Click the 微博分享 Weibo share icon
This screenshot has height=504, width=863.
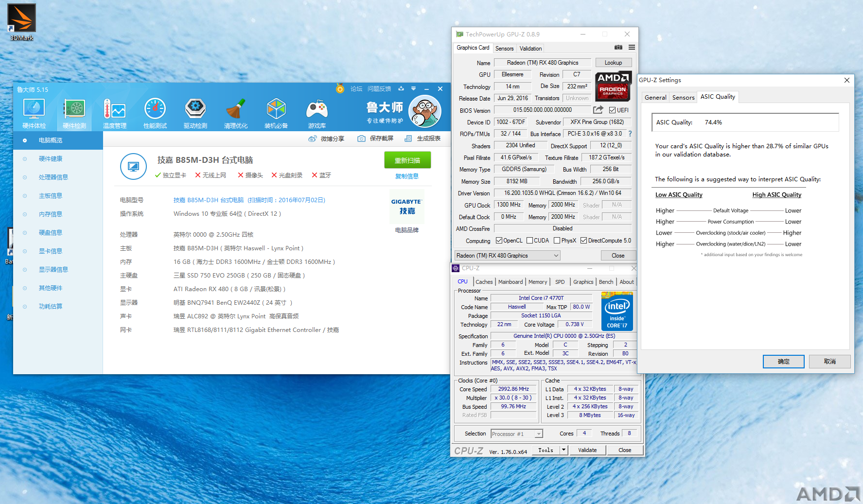[x=313, y=139]
